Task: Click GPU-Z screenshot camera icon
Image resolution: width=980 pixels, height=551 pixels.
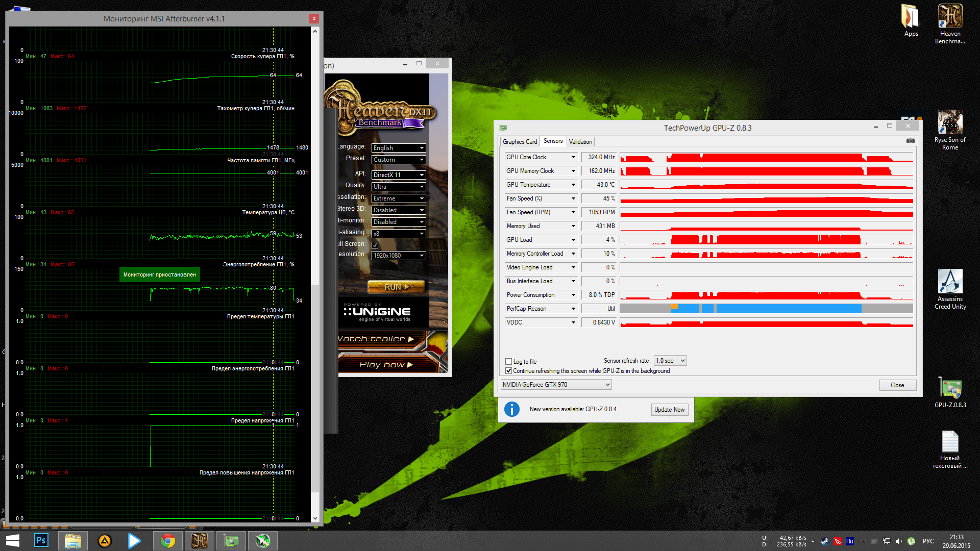Action: click(910, 141)
